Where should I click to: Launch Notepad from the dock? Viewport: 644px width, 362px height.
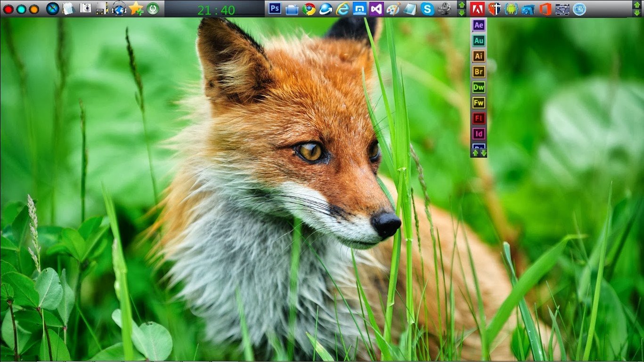pos(409,8)
